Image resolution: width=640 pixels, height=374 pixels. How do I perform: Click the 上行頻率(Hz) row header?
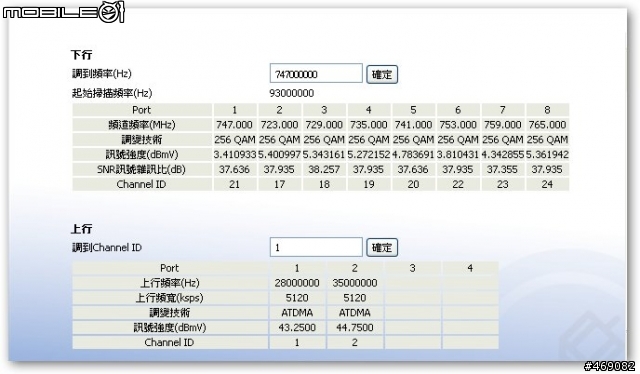(x=169, y=283)
